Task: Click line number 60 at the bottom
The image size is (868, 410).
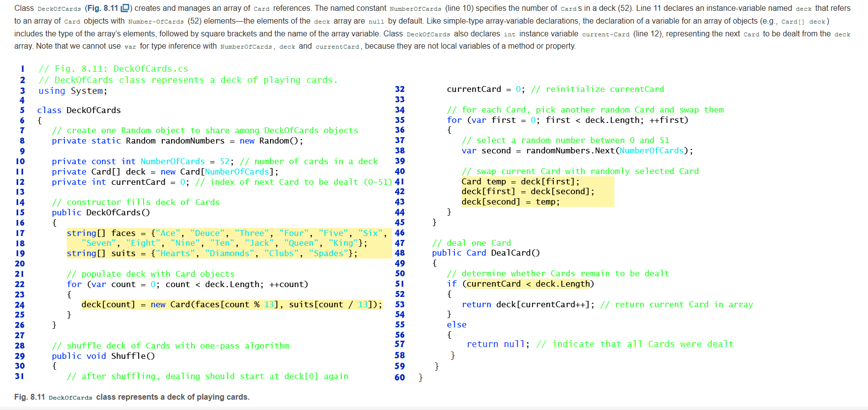Action: pos(400,378)
